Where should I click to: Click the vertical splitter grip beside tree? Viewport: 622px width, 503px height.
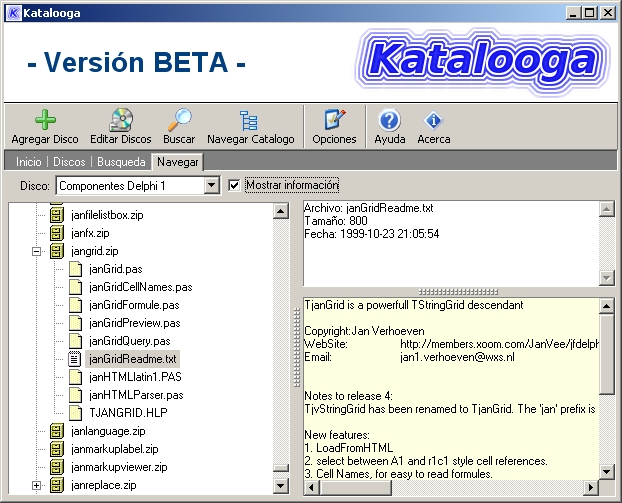(x=296, y=348)
